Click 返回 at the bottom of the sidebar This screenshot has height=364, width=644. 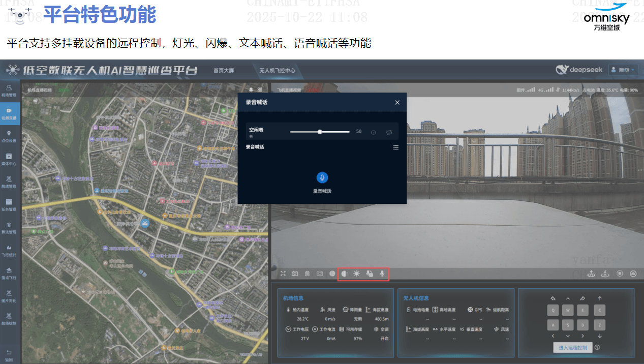point(9,355)
